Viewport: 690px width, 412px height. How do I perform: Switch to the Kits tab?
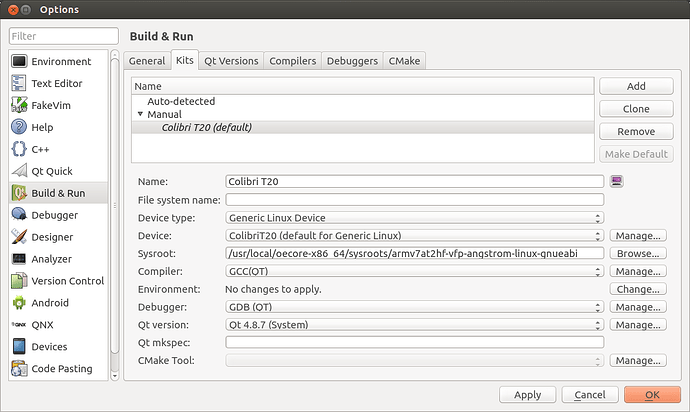coord(185,60)
